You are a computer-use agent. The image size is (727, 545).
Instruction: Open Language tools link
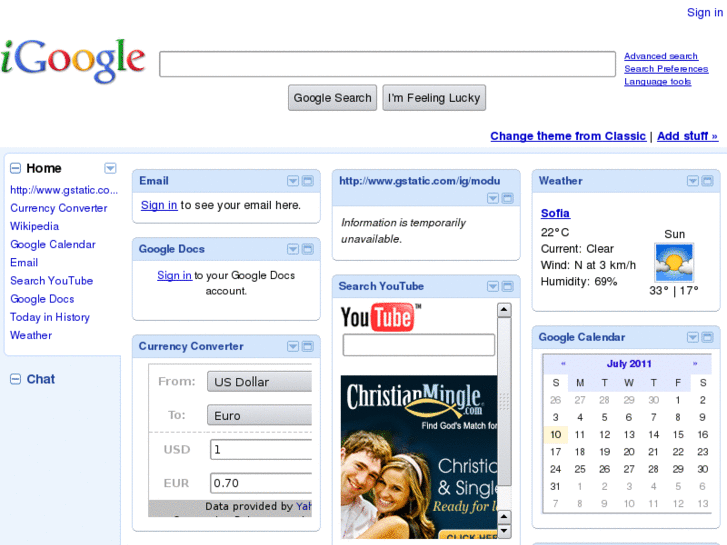[657, 82]
